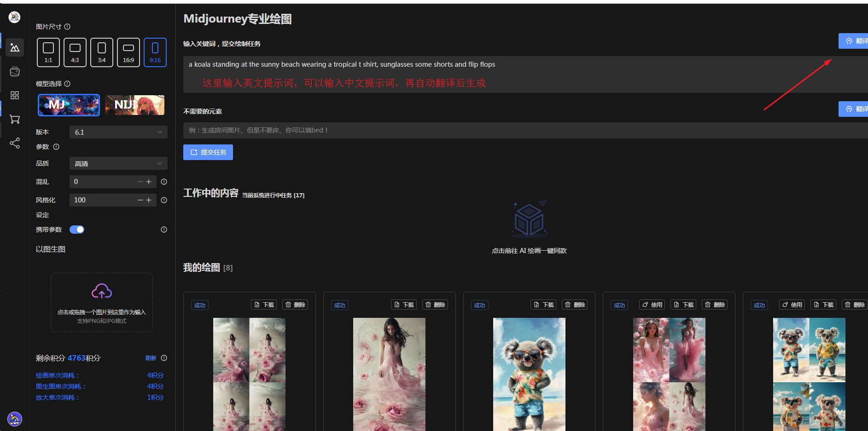
Task: Select 9:16 aspect ratio
Action: pyautogui.click(x=155, y=52)
